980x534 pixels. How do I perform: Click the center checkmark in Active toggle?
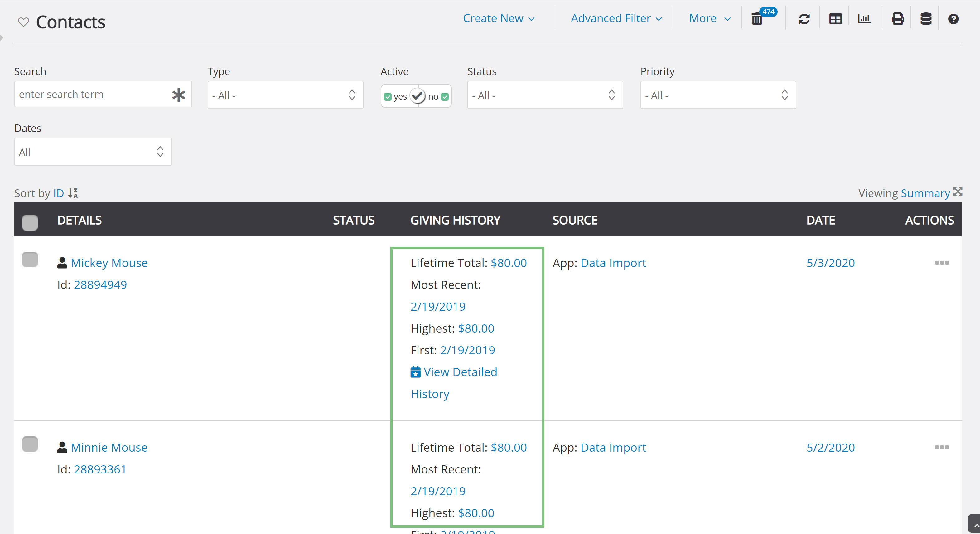pos(417,96)
